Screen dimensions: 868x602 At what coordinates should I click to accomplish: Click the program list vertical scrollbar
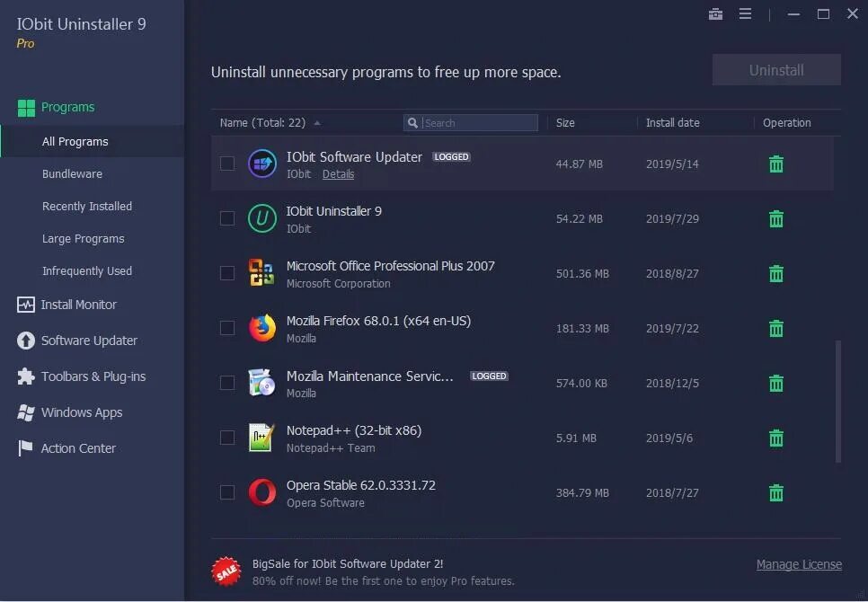838,402
